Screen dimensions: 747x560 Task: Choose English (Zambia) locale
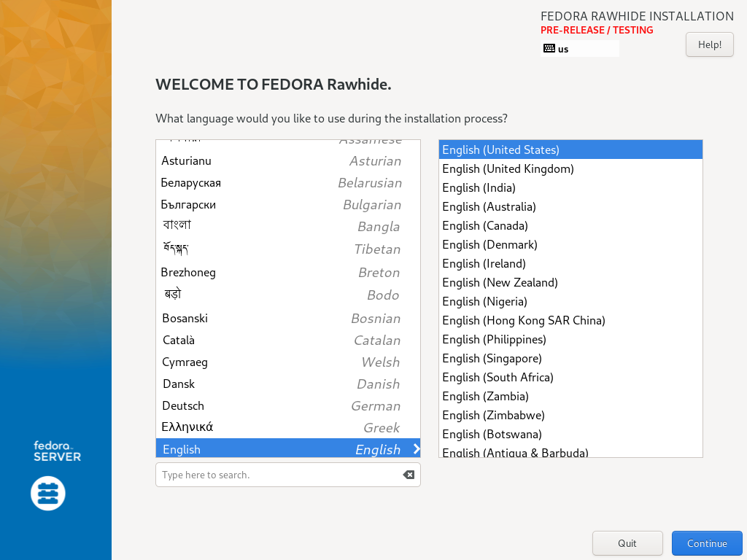click(570, 397)
